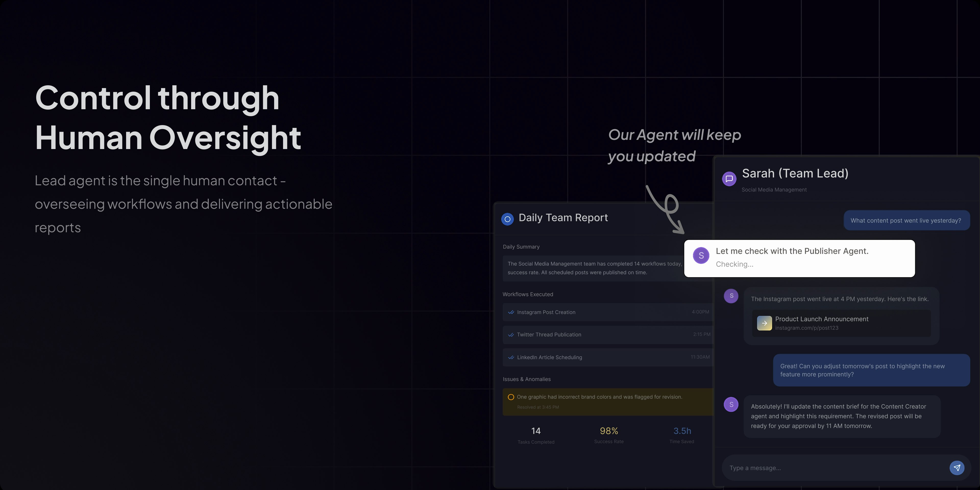Click the checkmark icon on LinkedIn Article Scheduling

coord(511,358)
